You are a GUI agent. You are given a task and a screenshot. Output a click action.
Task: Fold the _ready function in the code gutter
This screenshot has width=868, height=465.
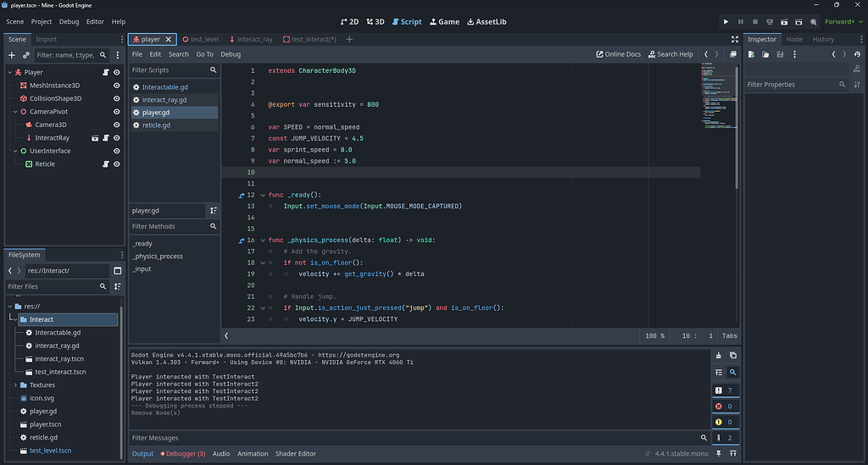coord(263,195)
